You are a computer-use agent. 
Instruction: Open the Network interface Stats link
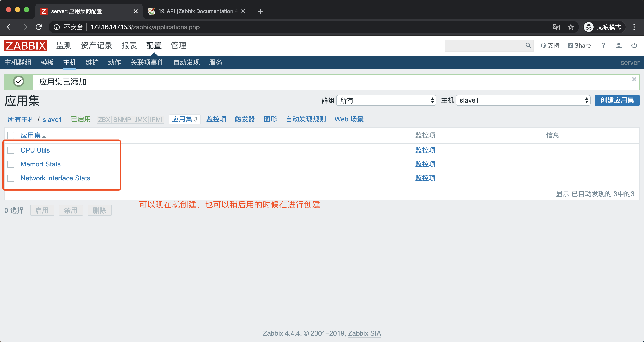pyautogui.click(x=55, y=178)
